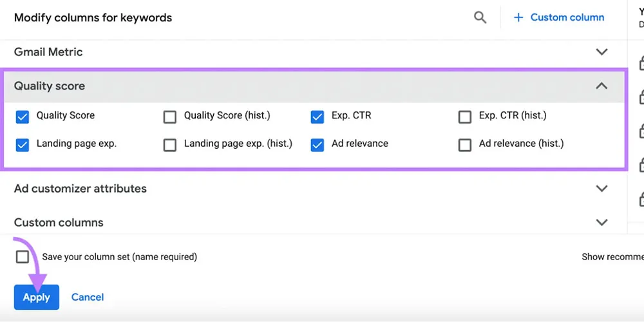The image size is (644, 322).
Task: Expand Ad customizer attributes chevron
Action: point(601,189)
